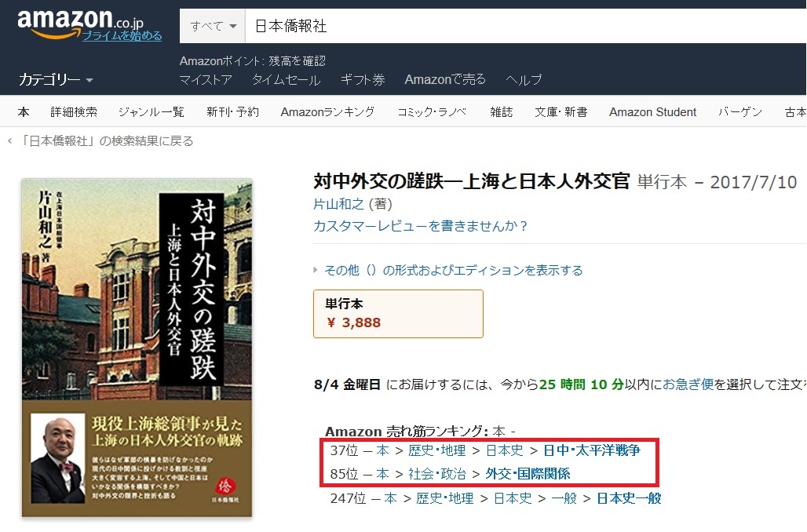Select 新刊・予約 in the books sub-navigation

(x=232, y=112)
